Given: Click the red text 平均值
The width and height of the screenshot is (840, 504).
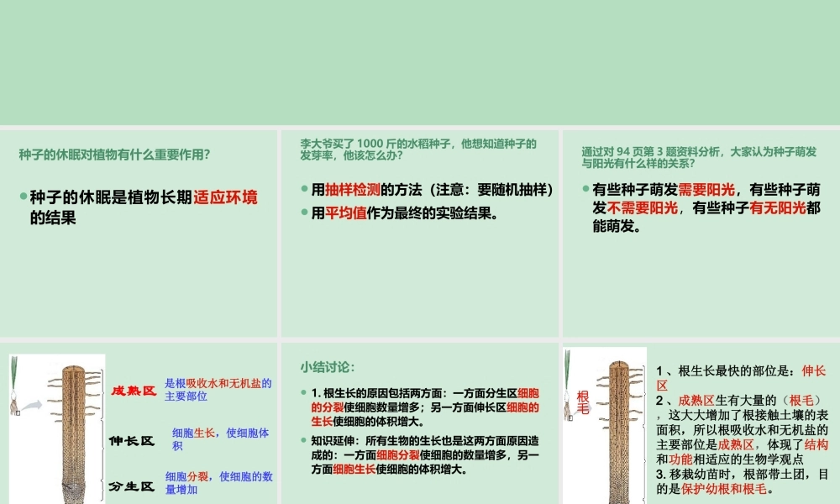Looking at the screenshot, I should [345, 213].
